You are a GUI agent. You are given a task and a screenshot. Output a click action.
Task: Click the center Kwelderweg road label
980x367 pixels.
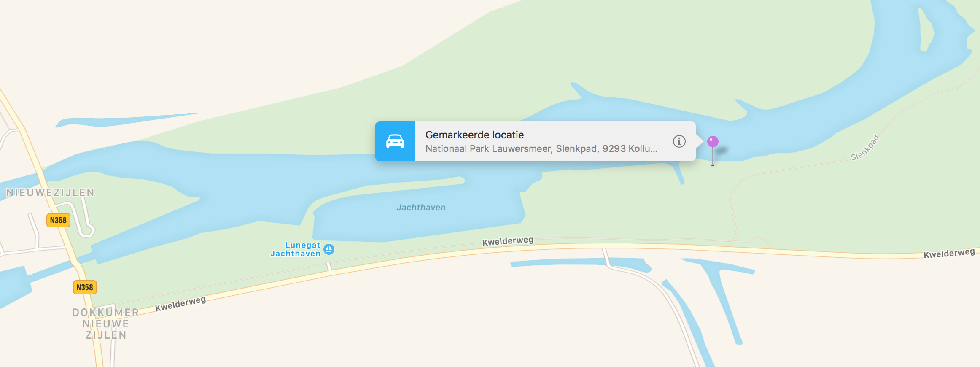pos(508,241)
